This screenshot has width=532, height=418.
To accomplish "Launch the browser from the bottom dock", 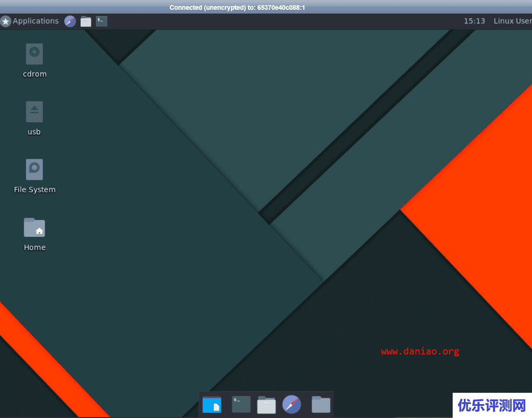I will tap(292, 404).
